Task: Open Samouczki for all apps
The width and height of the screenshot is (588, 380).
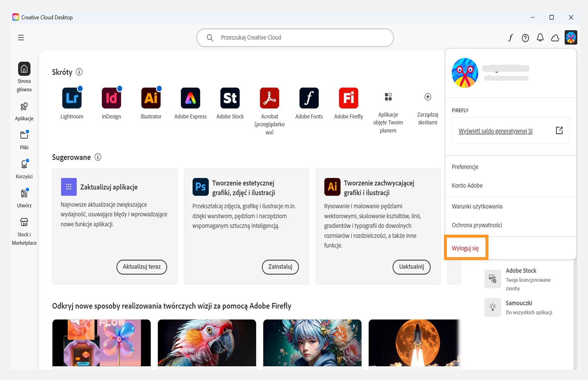Action: pos(519,307)
